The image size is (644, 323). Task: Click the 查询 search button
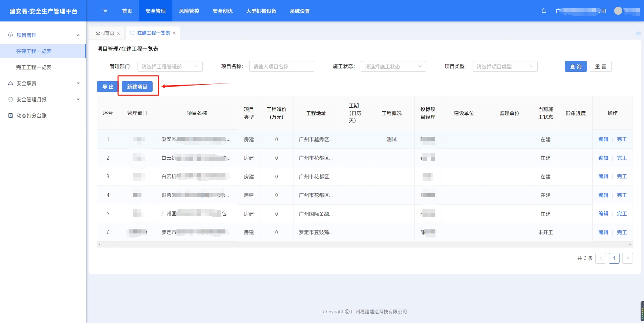pyautogui.click(x=576, y=67)
